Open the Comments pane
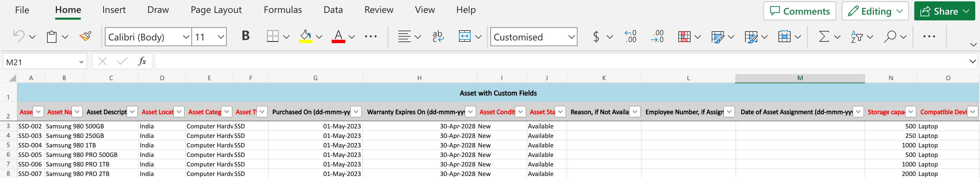Viewport: 980px width, 178px height. click(x=799, y=12)
